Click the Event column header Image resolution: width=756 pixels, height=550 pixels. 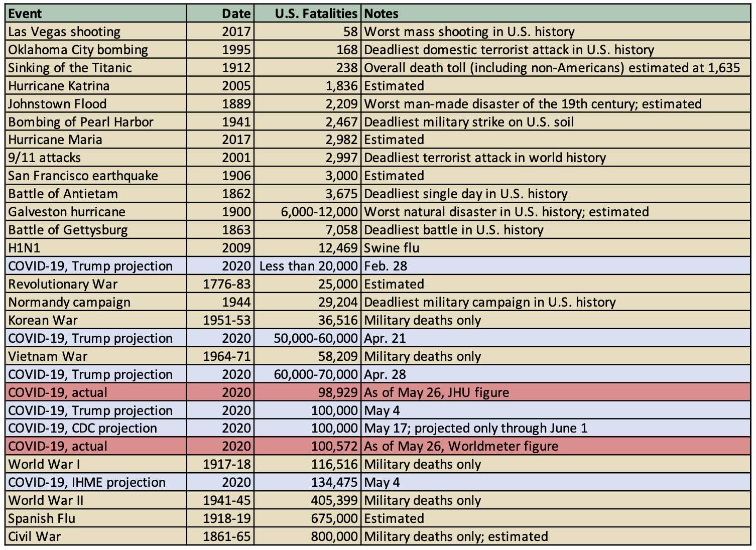[96, 14]
